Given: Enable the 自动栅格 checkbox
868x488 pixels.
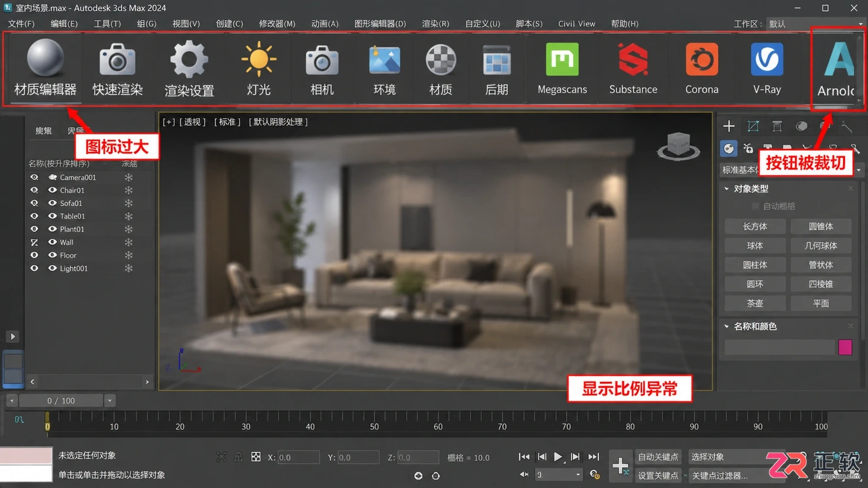Looking at the screenshot, I should tap(755, 206).
